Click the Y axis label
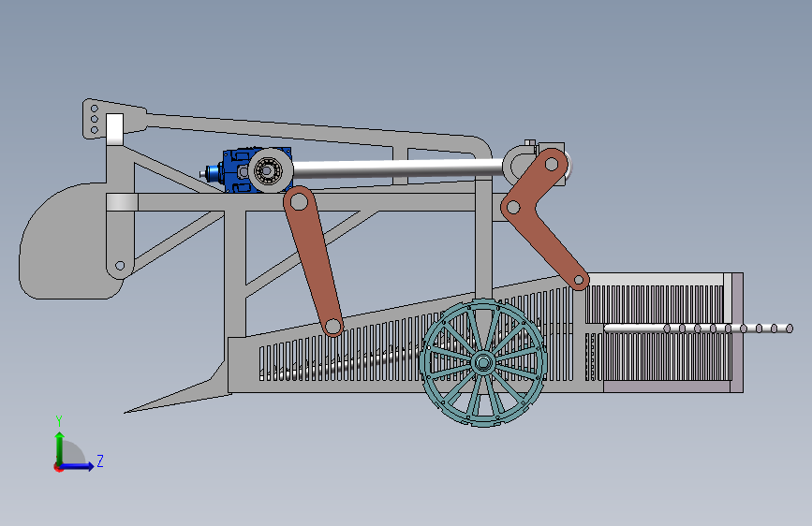812x526 pixels. click(x=59, y=421)
